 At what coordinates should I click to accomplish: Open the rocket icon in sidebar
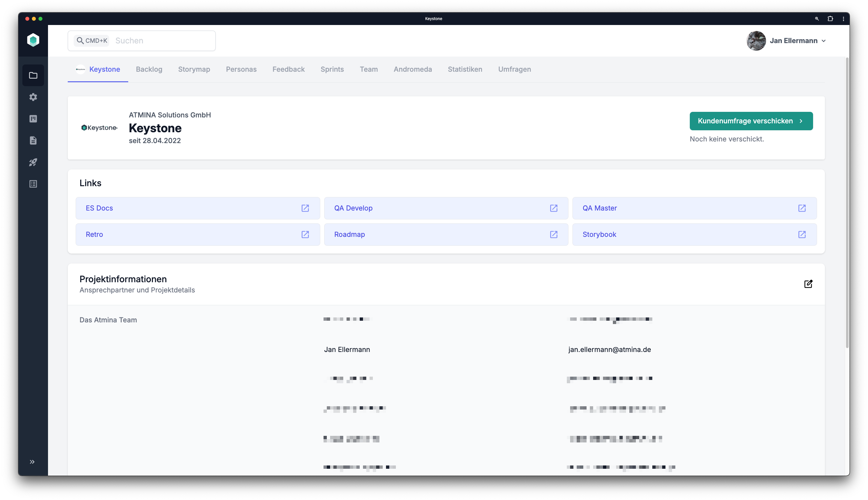tap(33, 162)
